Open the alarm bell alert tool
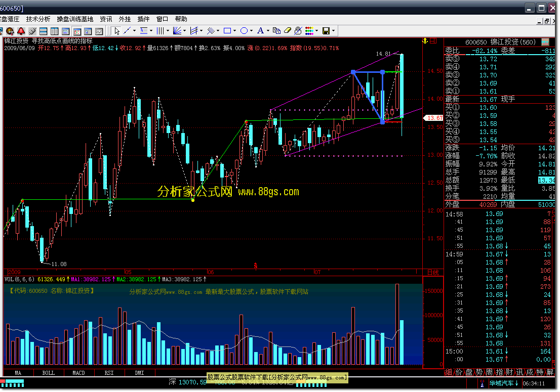 pyautogui.click(x=21, y=31)
